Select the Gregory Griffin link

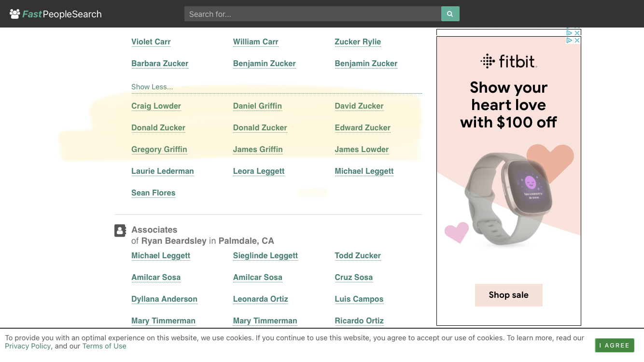(159, 150)
